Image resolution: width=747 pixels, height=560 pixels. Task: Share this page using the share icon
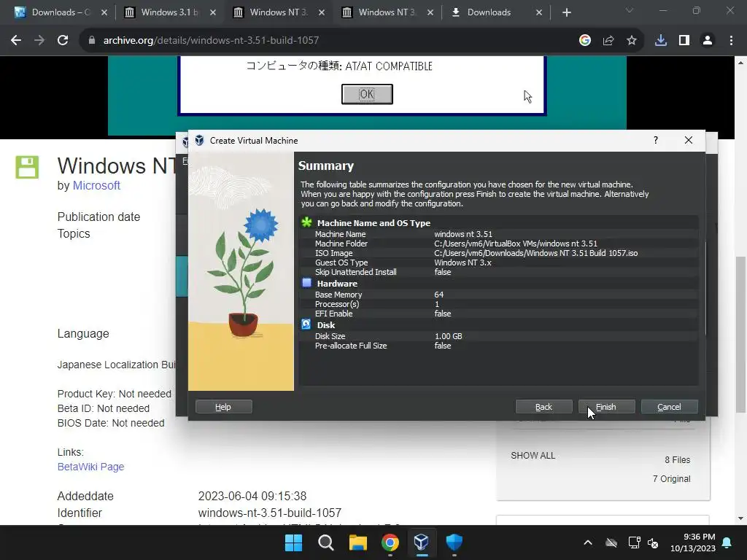click(608, 41)
